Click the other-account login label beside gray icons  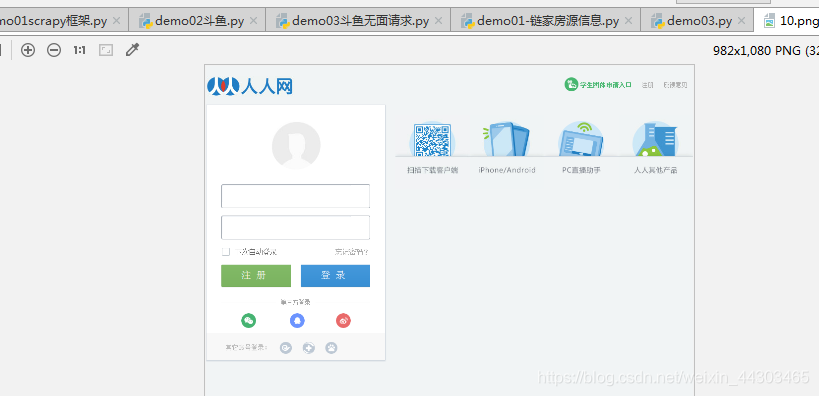point(246,347)
